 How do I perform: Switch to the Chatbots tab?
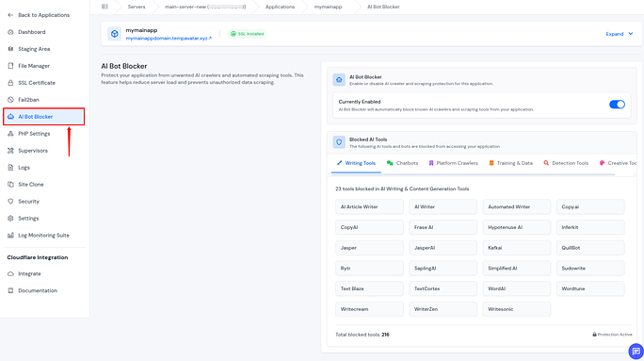pos(403,163)
